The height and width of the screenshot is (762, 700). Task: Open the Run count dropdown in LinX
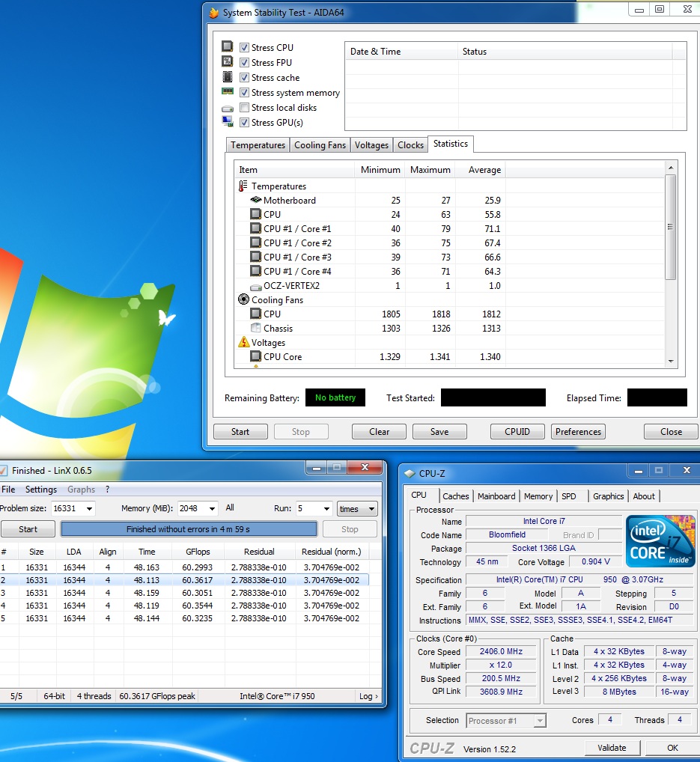click(326, 509)
